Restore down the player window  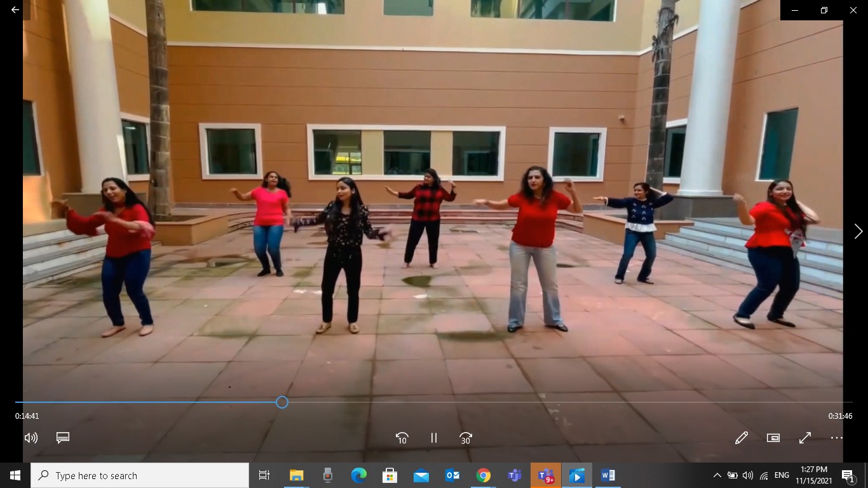point(824,10)
